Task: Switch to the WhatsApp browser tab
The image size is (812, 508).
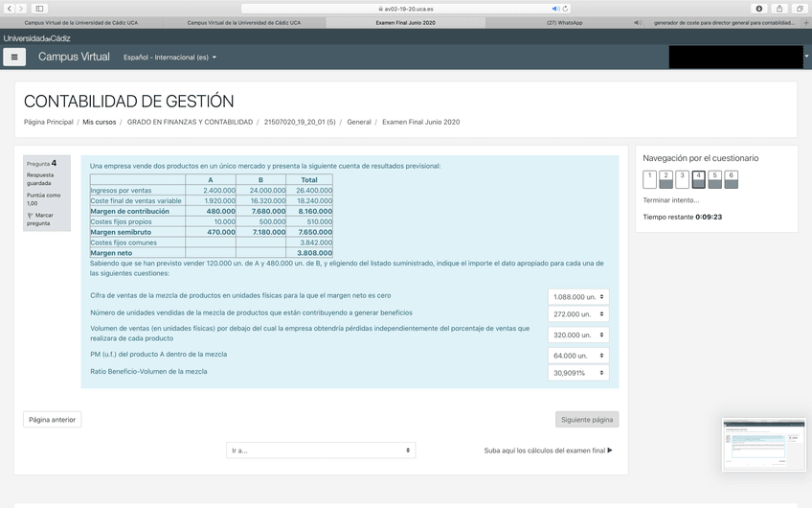Action: tap(564, 22)
